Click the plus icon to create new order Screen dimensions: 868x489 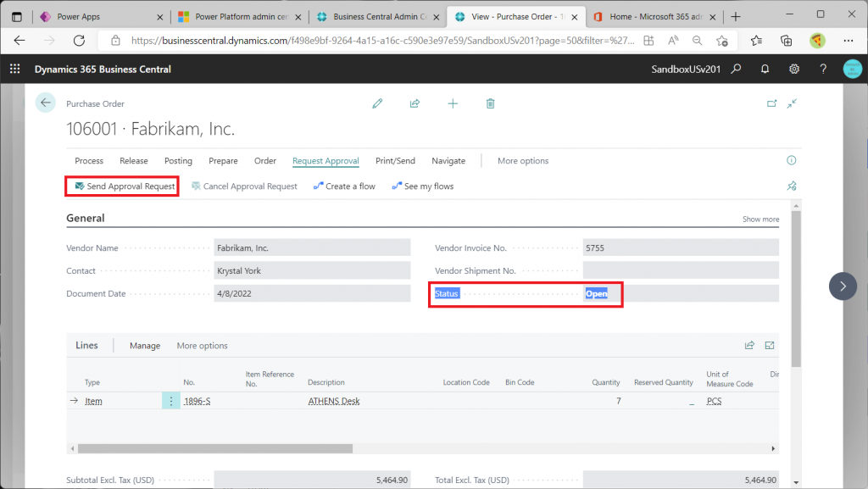coord(453,103)
